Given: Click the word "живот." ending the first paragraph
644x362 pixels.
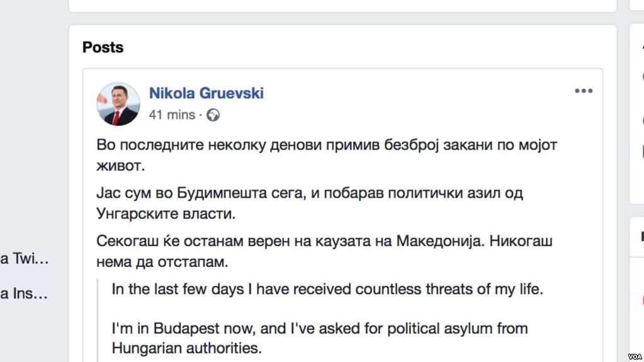Looking at the screenshot, I should point(121,166).
